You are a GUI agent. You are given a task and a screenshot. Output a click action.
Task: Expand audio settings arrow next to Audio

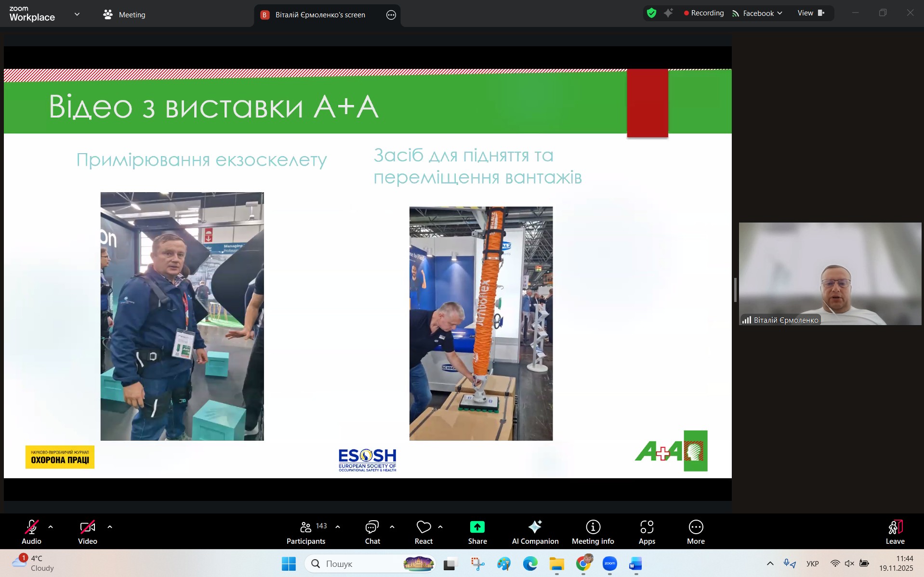tap(51, 527)
